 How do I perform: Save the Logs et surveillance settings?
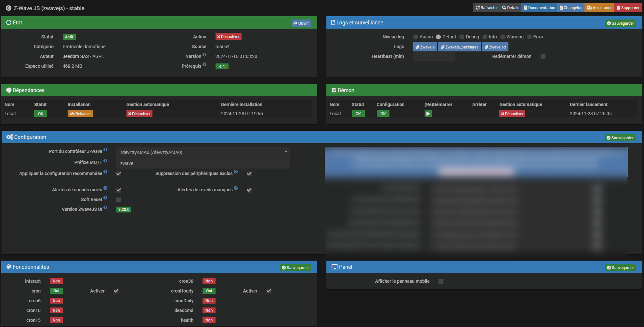point(620,23)
